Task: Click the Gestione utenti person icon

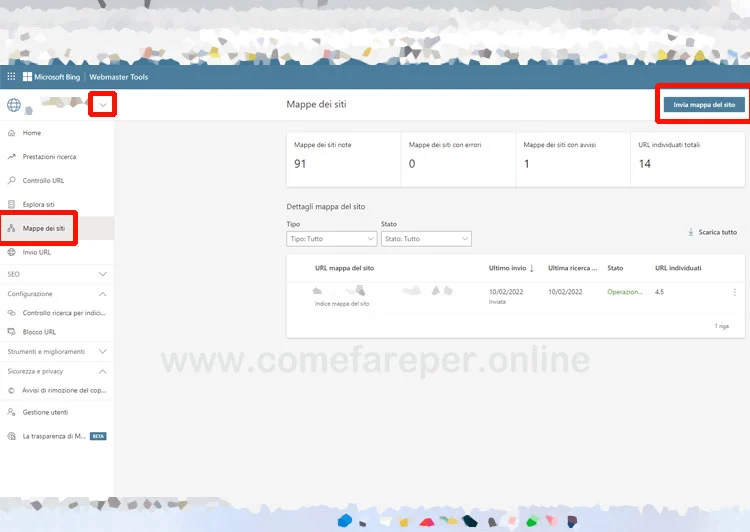Action: point(11,412)
